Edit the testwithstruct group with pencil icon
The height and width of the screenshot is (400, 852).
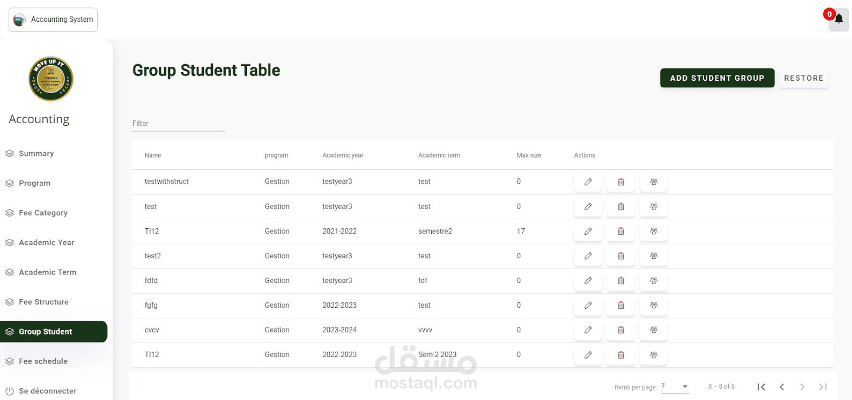pos(588,182)
